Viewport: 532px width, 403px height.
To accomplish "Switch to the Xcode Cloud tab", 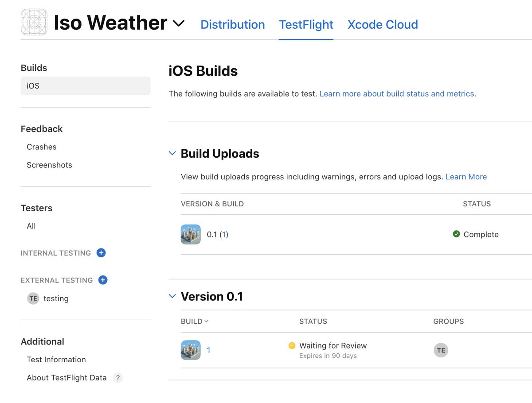I will tap(382, 24).
